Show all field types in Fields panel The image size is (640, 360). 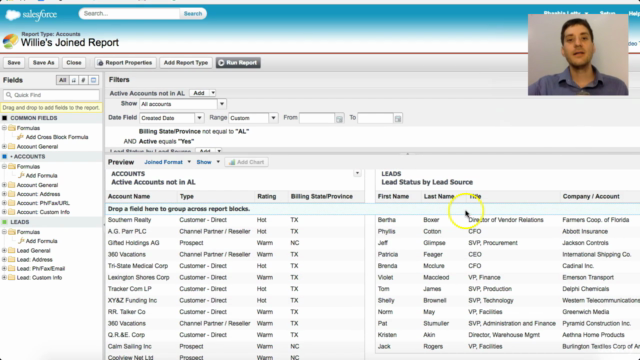pyautogui.click(x=62, y=80)
